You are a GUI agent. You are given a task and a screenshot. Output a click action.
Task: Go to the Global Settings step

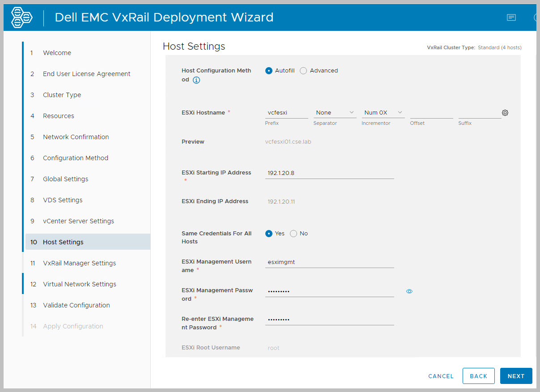click(x=65, y=179)
